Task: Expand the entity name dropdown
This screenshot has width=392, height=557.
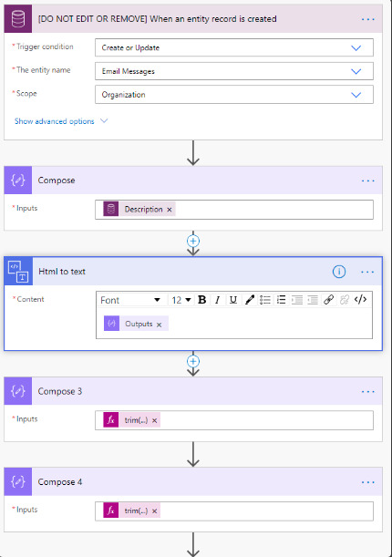Action: tap(234, 71)
